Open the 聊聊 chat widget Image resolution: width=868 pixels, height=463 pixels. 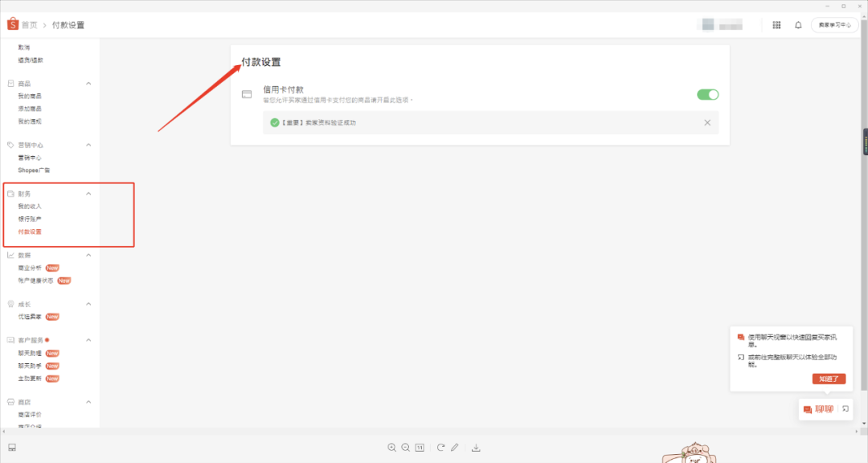[x=818, y=409]
